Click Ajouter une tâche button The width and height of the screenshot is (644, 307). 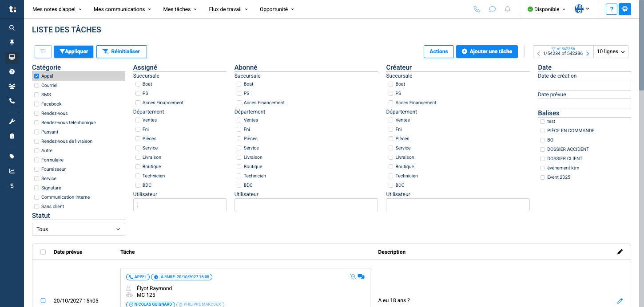[487, 51]
